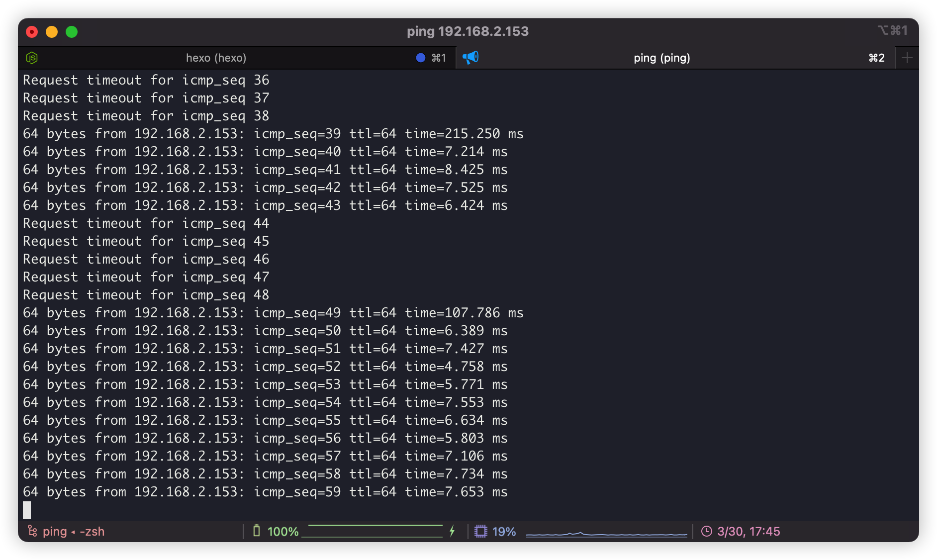This screenshot has width=937, height=560.
Task: Click the charging lightning bolt icon
Action: point(452,531)
